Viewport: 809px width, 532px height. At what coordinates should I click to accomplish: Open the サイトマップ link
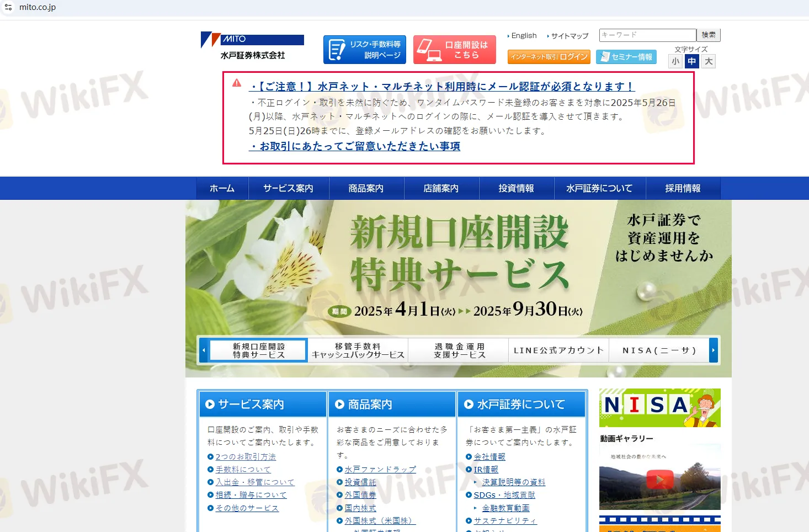click(x=570, y=36)
